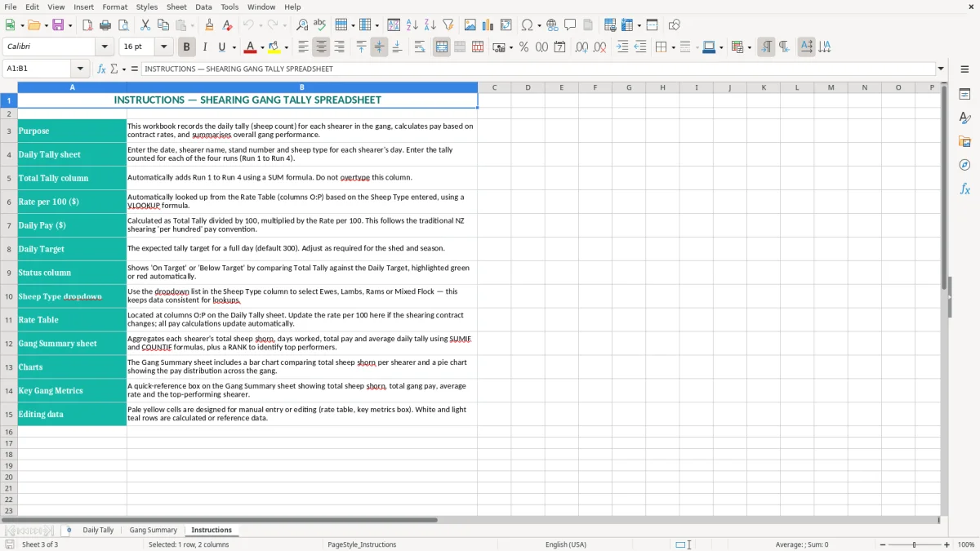The height and width of the screenshot is (551, 980).
Task: Open the background color dropdown arrow
Action: (x=286, y=47)
